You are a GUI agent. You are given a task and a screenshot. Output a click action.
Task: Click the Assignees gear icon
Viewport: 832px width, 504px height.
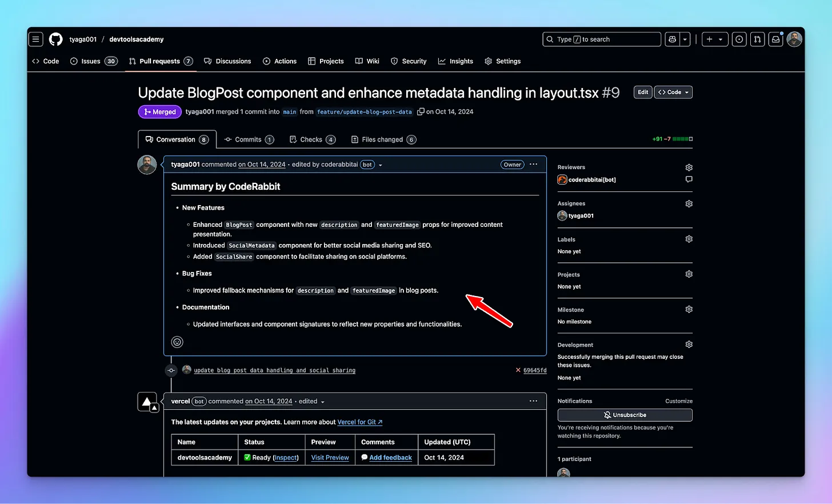point(689,204)
